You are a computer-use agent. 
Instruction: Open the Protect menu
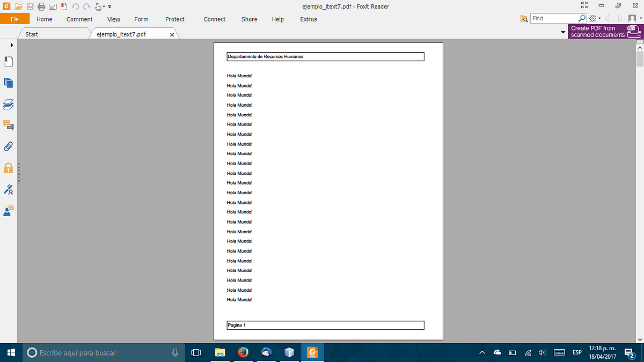pyautogui.click(x=174, y=19)
